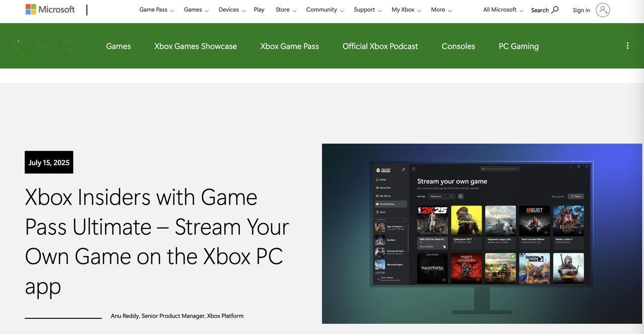The height and width of the screenshot is (334, 644).
Task: Open the Stream your own game hero image
Action: pyautogui.click(x=482, y=234)
